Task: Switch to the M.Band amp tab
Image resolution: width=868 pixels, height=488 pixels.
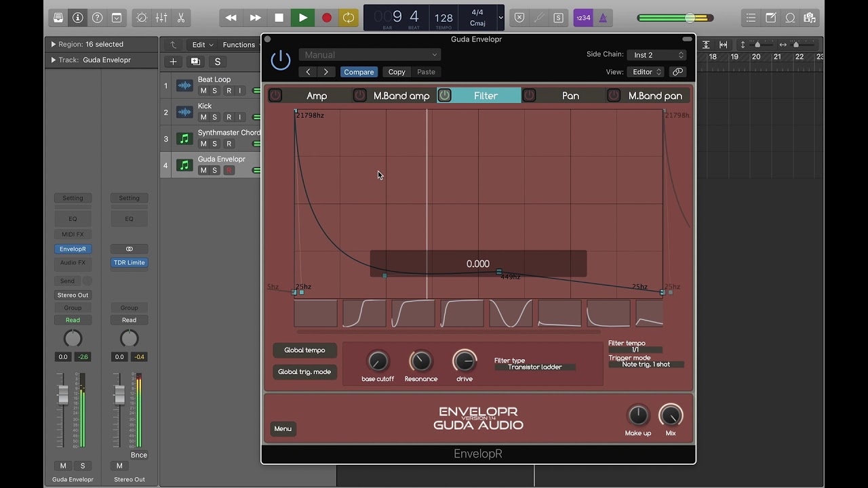Action: pos(401,96)
